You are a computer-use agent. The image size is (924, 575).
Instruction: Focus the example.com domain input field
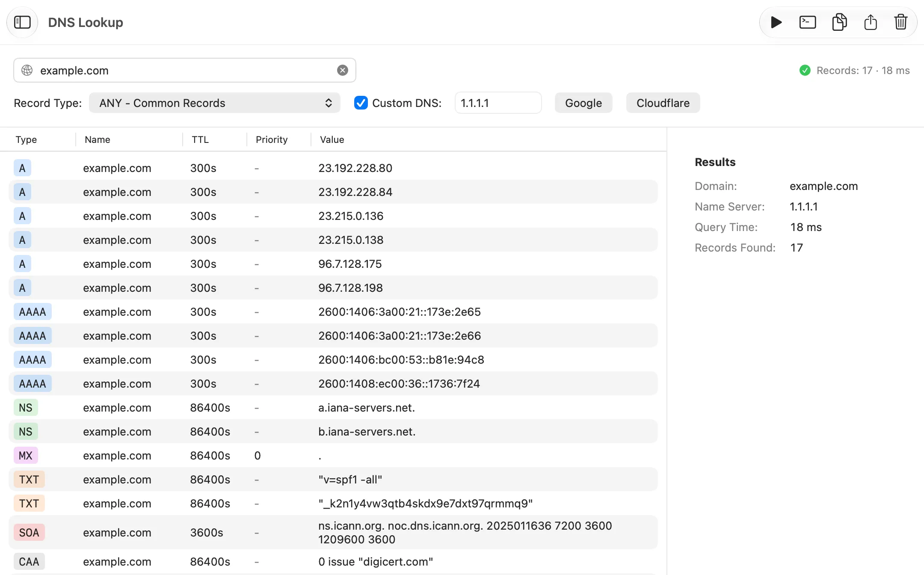185,70
